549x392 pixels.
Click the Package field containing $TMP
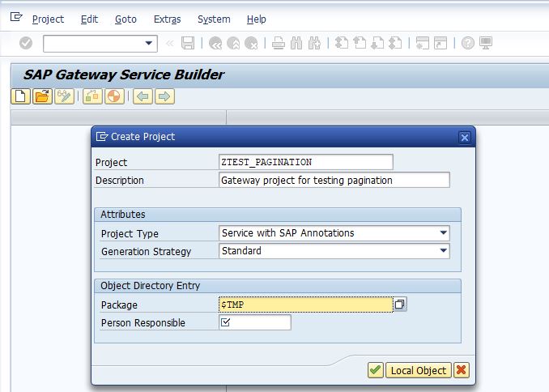(x=305, y=305)
